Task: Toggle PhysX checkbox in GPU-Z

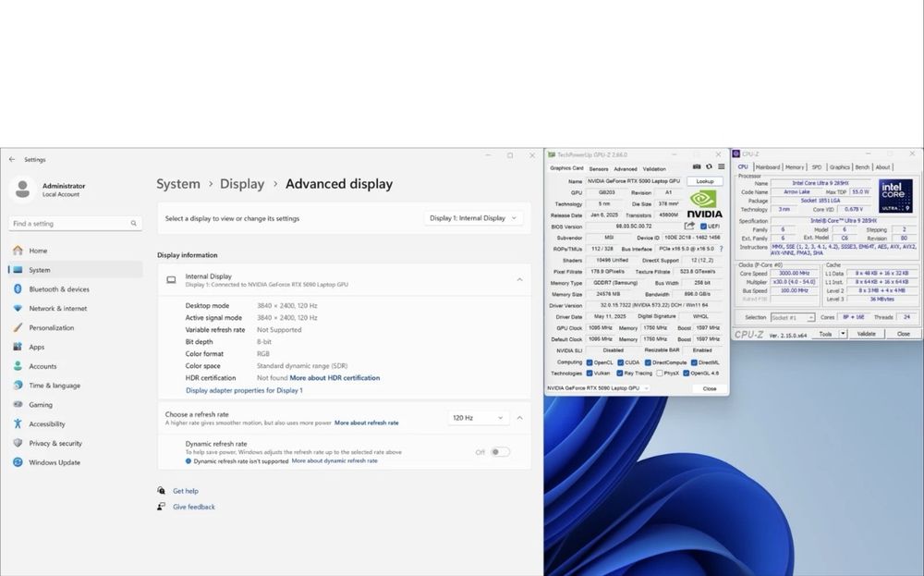Action: tap(660, 374)
